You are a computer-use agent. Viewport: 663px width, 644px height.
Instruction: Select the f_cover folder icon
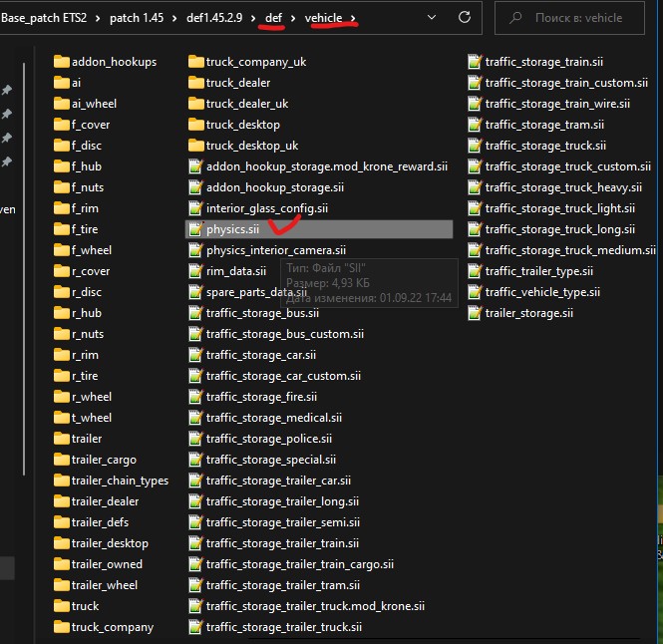(61, 125)
